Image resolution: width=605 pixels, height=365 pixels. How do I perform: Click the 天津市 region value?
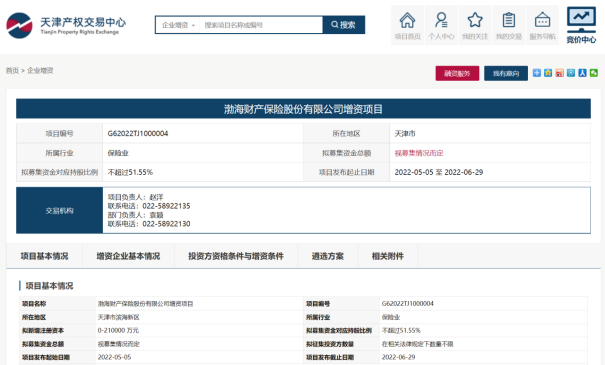point(405,133)
